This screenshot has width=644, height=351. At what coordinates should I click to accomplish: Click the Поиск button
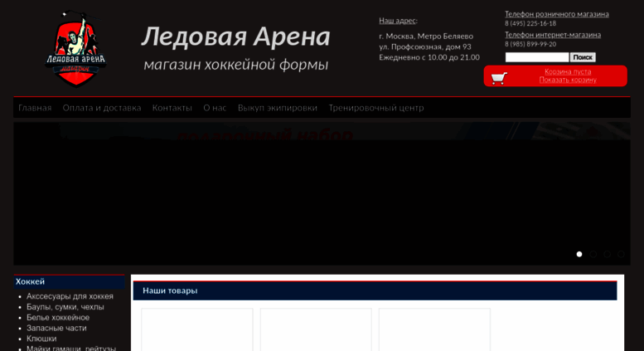[583, 57]
